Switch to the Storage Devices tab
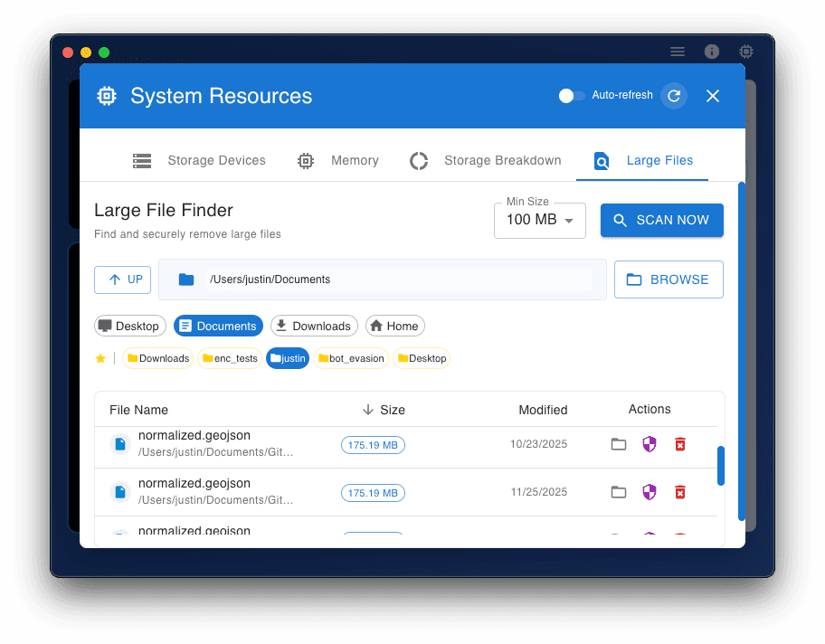This screenshot has height=644, width=825. point(199,160)
